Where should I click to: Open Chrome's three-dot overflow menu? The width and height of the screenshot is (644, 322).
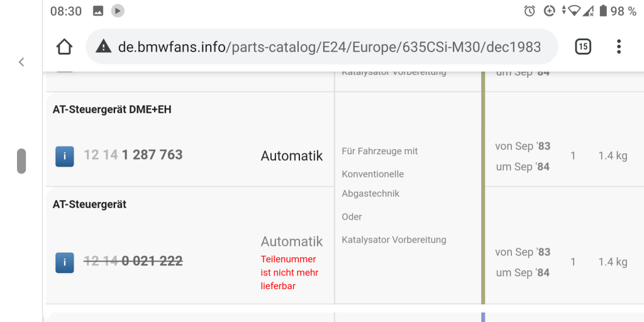click(x=619, y=47)
